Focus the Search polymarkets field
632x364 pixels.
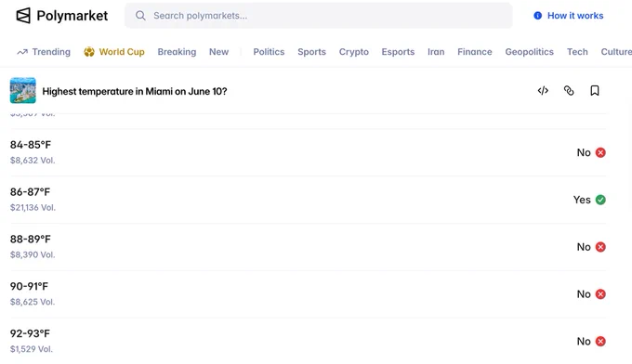tap(319, 16)
